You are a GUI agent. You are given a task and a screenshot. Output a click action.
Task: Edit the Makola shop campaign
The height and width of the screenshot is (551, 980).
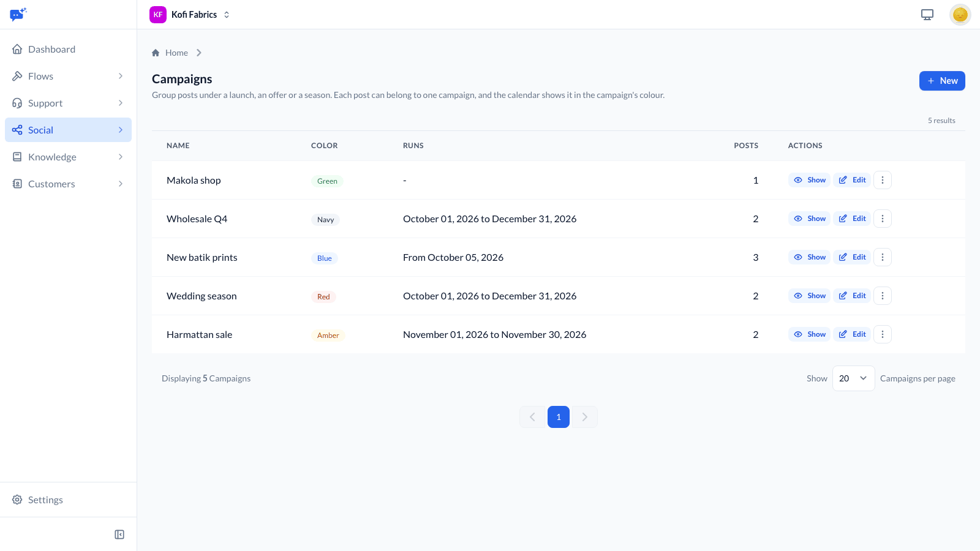(852, 180)
